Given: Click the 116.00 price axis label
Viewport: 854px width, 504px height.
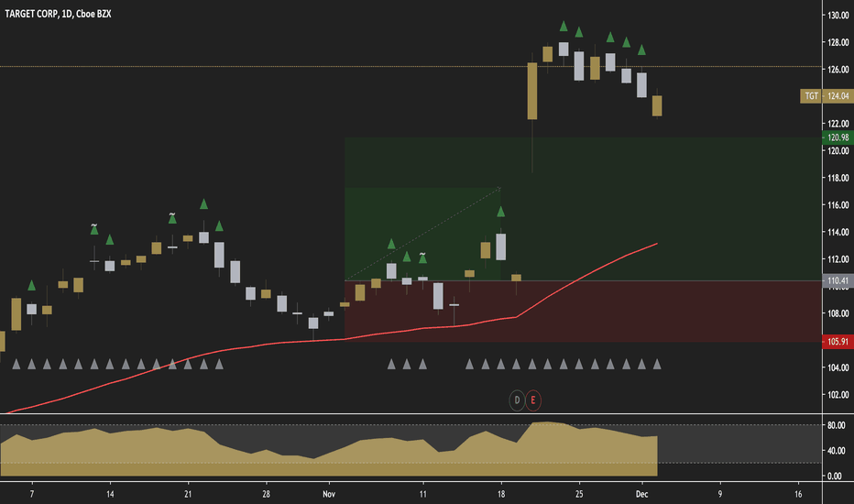Looking at the screenshot, I should (x=838, y=205).
